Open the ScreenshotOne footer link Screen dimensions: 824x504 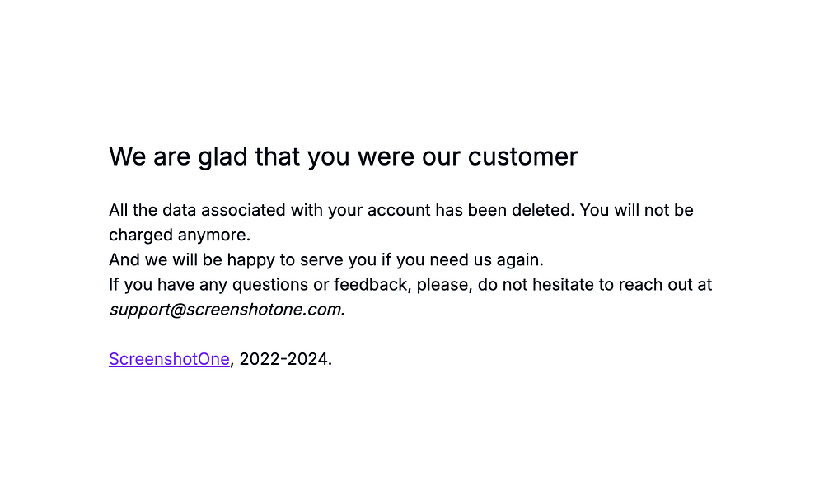tap(169, 359)
